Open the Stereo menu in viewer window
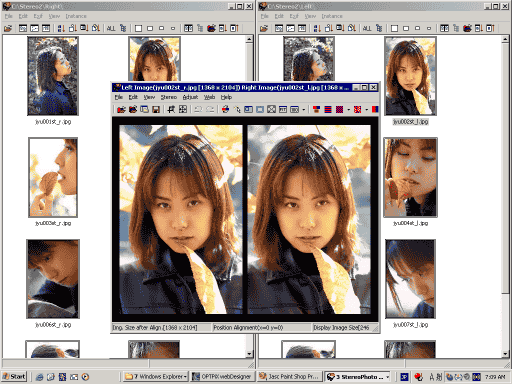Image resolution: width=512 pixels, height=384 pixels. [x=169, y=97]
